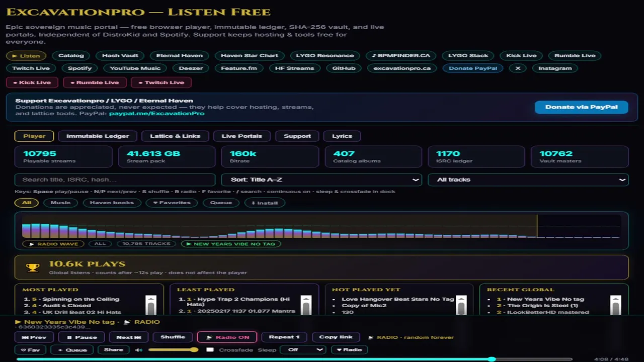Go to previous track with Prev
This screenshot has height=362, width=644.
[x=35, y=337]
